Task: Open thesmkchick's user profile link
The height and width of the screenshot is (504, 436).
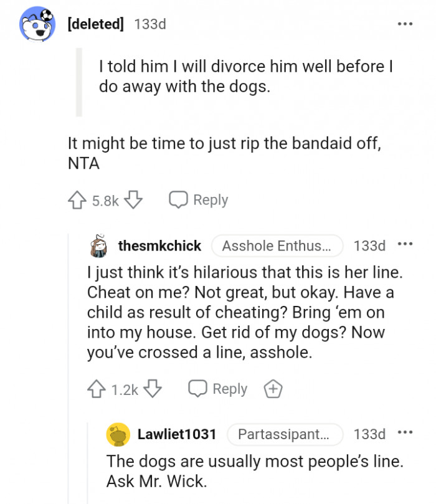Action: 159,246
